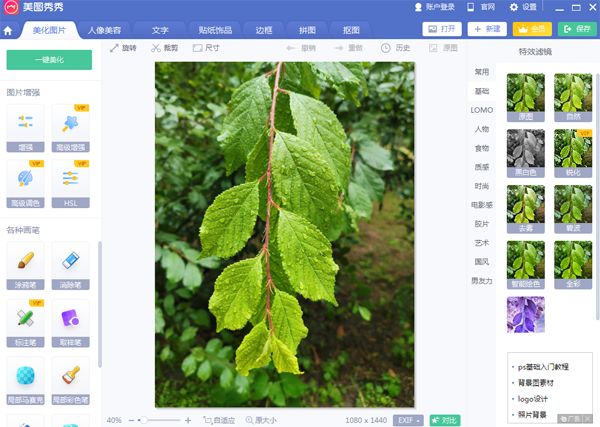Select the 局部马赛克 mosaic tool
600x427 pixels.
pyautogui.click(x=25, y=381)
